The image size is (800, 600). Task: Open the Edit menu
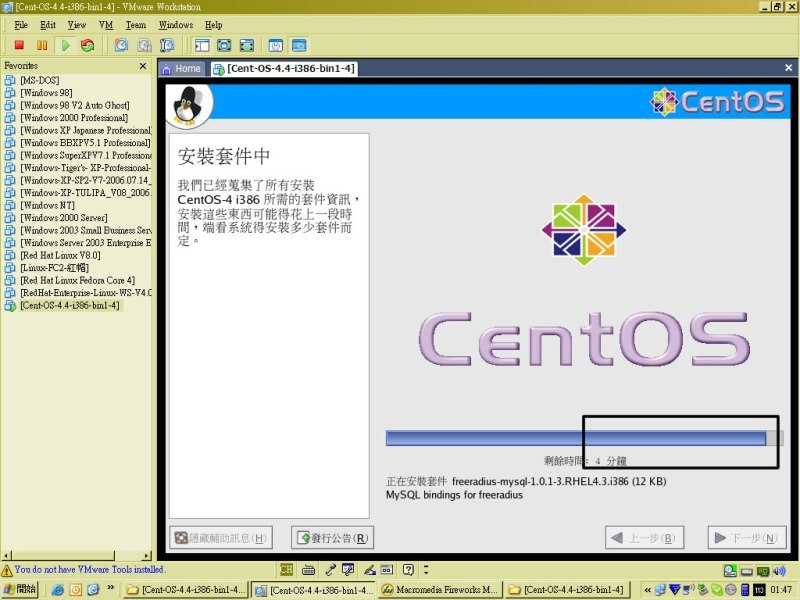48,25
